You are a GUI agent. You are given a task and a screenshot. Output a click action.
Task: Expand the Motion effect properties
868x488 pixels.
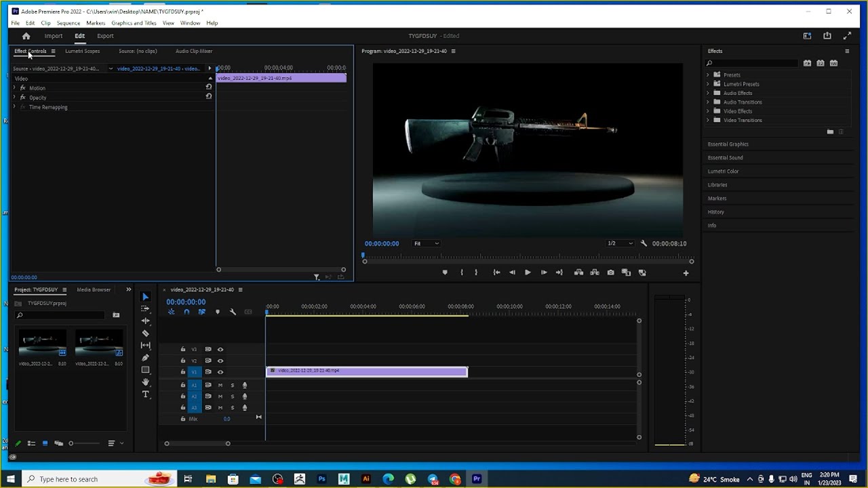(x=14, y=88)
